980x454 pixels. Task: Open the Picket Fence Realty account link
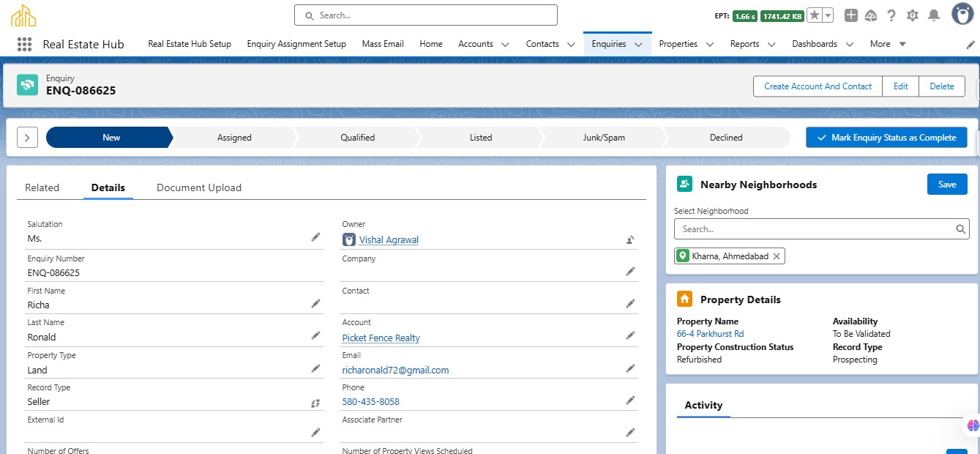click(x=381, y=338)
